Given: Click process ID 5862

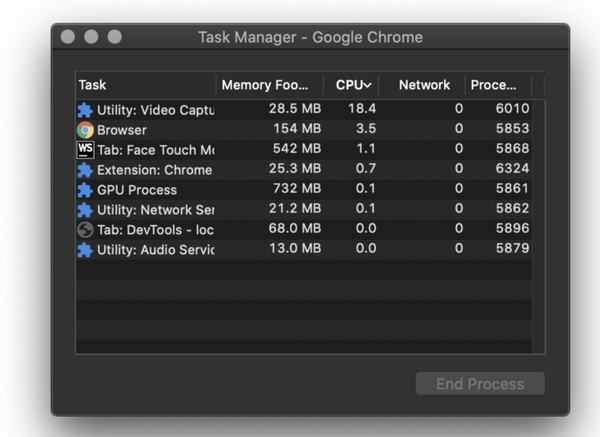Looking at the screenshot, I should click(x=512, y=208).
